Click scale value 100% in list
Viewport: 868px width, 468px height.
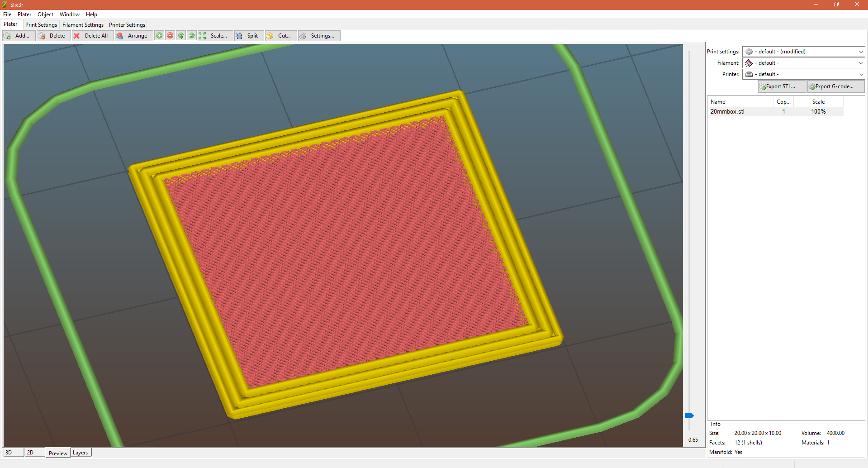[x=818, y=111]
